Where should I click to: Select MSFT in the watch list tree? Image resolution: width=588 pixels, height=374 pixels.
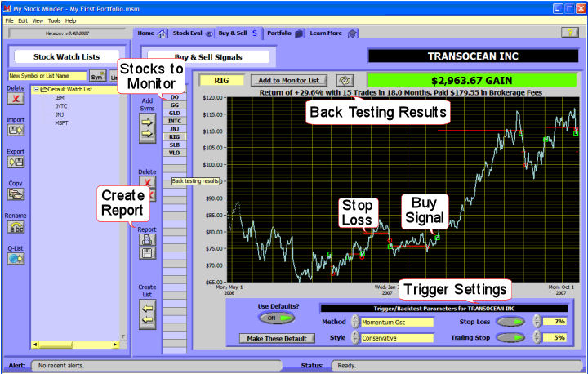point(61,123)
